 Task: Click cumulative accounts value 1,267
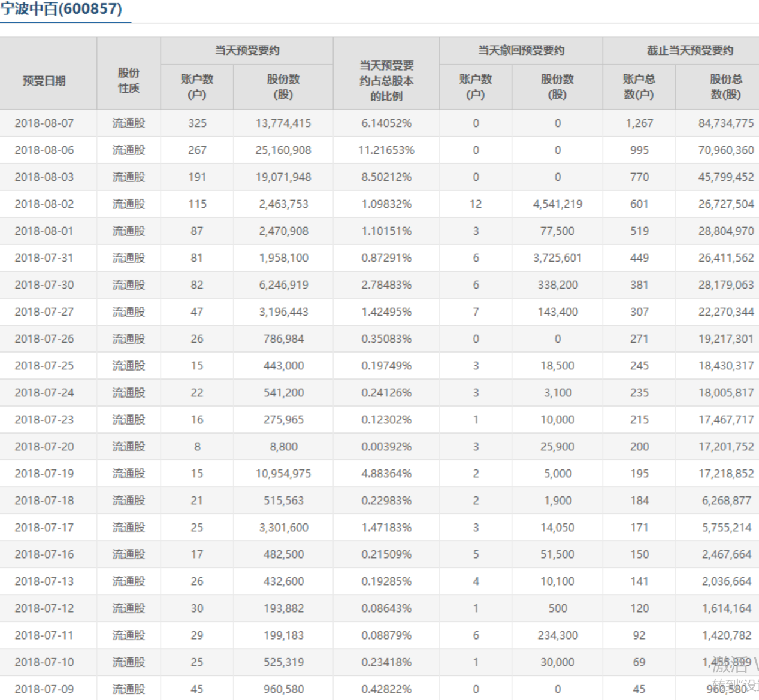(x=639, y=123)
